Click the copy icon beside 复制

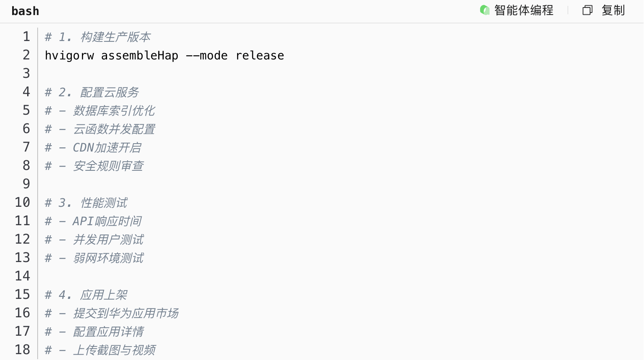point(587,10)
